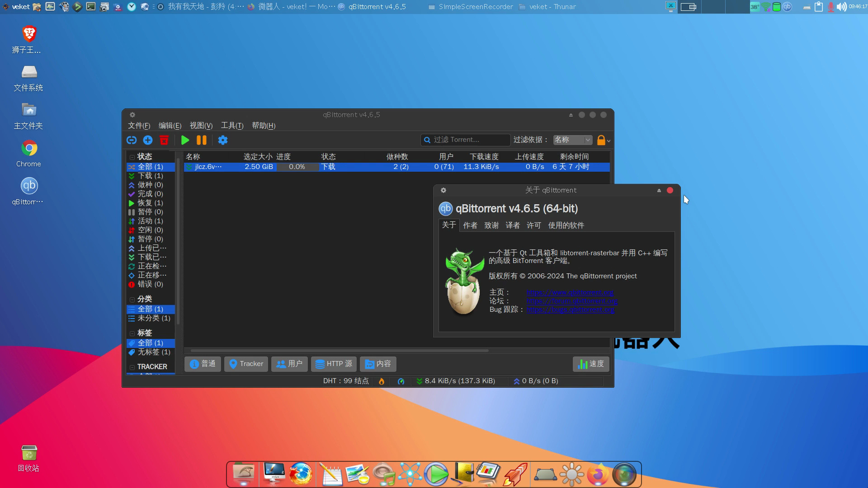This screenshot has height=488, width=868.
Task: Click the volume speaker tray icon
Action: pyautogui.click(x=841, y=7)
